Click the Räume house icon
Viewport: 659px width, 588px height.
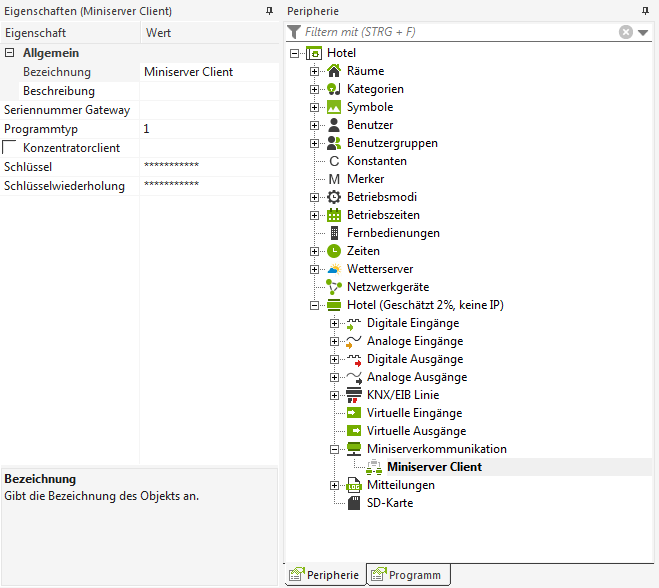(334, 71)
